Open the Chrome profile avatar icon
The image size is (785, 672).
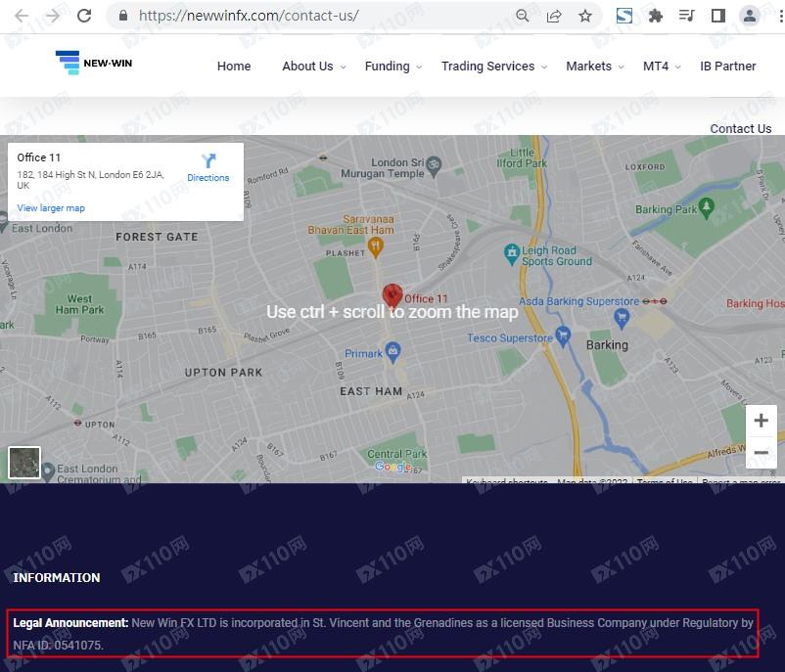point(750,16)
